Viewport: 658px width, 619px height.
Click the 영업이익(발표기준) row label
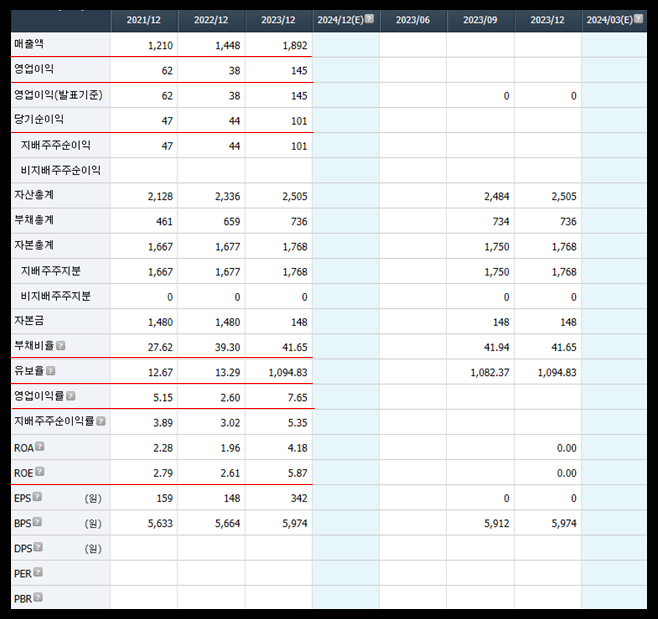pyautogui.click(x=58, y=94)
